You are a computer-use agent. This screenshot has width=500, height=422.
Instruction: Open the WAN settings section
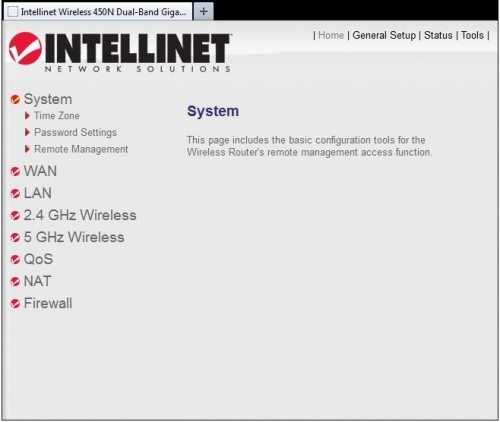[40, 171]
